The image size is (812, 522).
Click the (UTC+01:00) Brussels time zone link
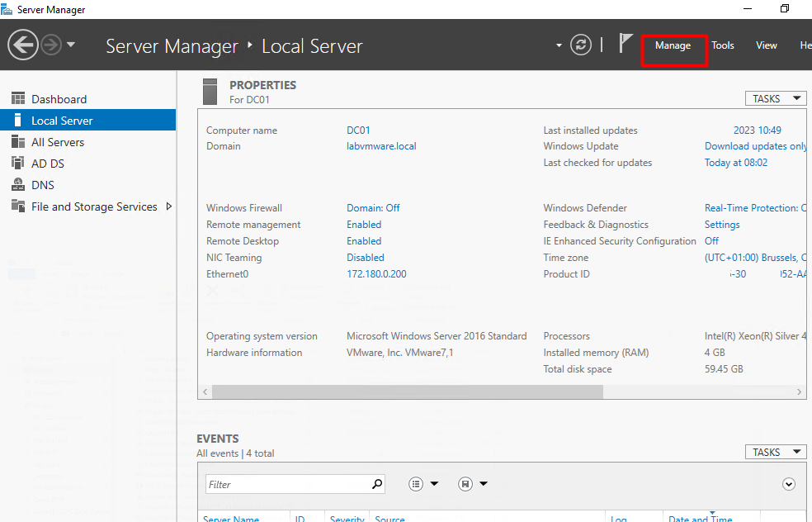756,258
